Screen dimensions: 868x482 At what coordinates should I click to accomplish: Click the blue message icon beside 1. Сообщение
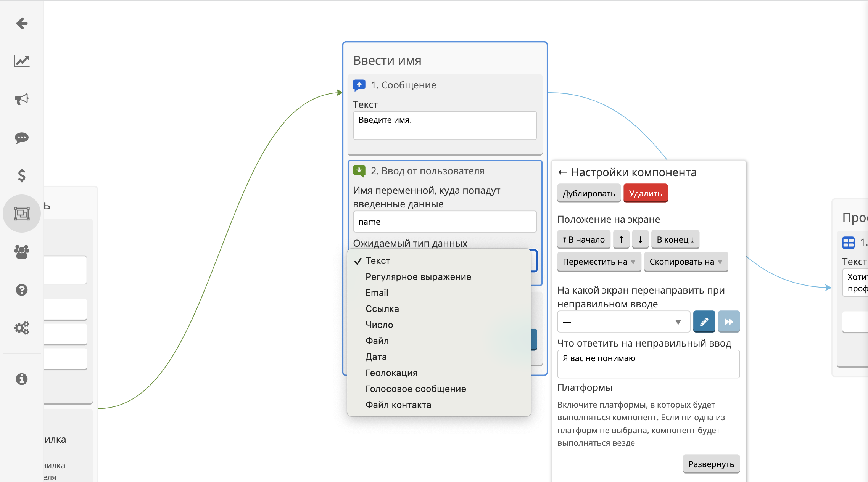359,85
